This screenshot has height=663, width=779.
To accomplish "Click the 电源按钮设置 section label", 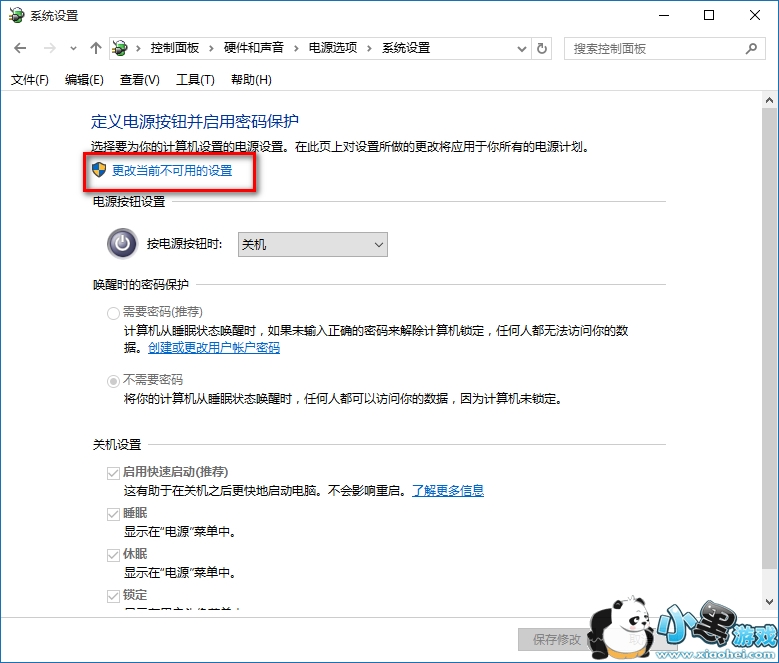I will pyautogui.click(x=129, y=202).
